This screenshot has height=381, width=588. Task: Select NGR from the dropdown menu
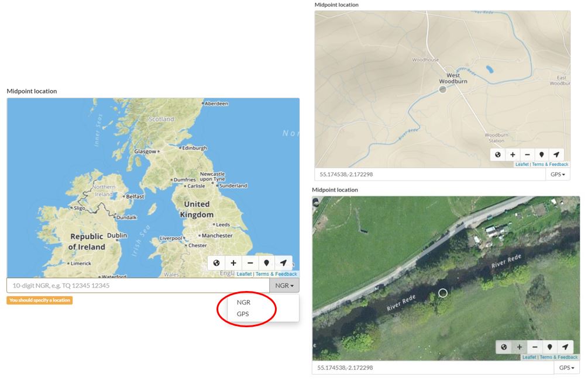pyautogui.click(x=243, y=303)
